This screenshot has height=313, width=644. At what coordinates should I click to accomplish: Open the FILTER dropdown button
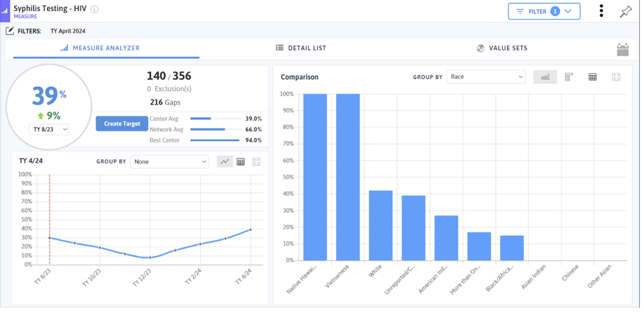click(544, 12)
